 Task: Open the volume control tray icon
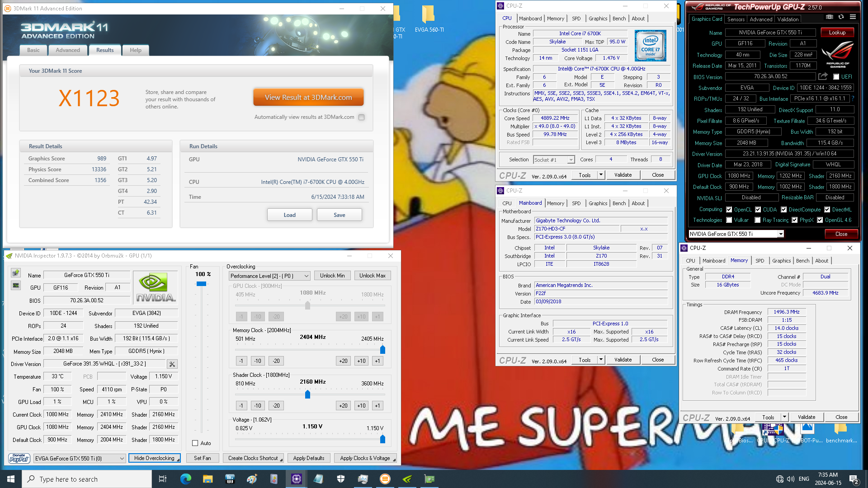(x=790, y=479)
